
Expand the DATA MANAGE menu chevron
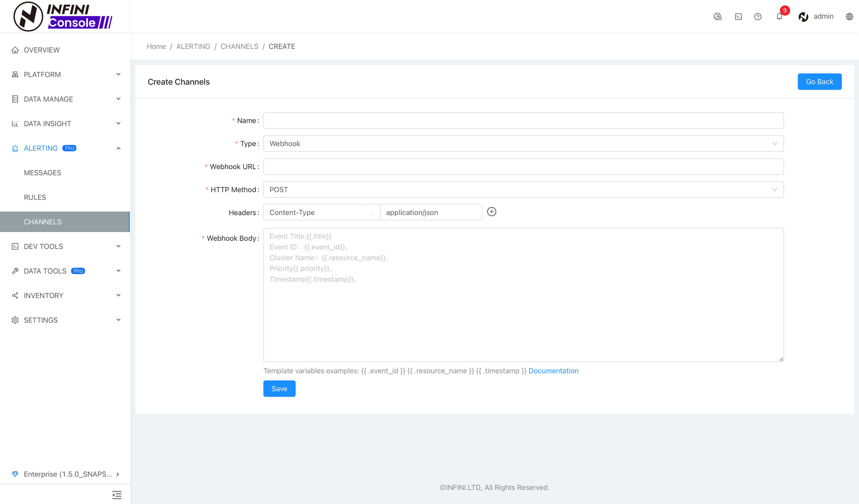pos(118,99)
